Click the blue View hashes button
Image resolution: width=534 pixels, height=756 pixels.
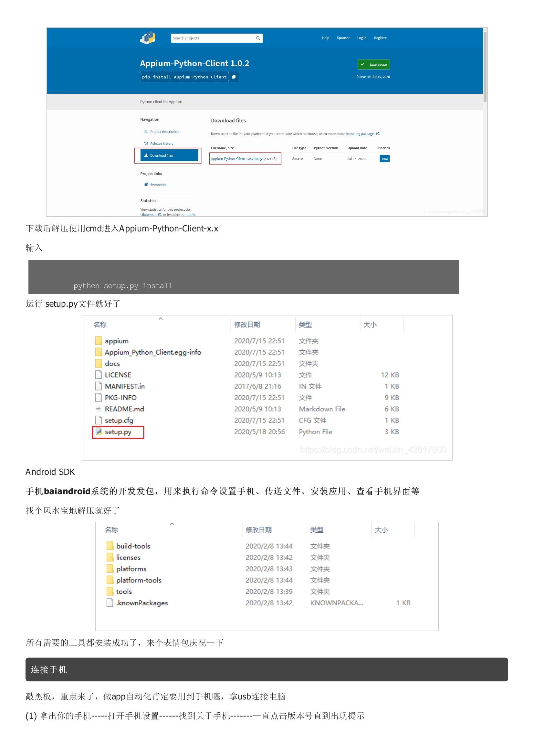point(384,159)
